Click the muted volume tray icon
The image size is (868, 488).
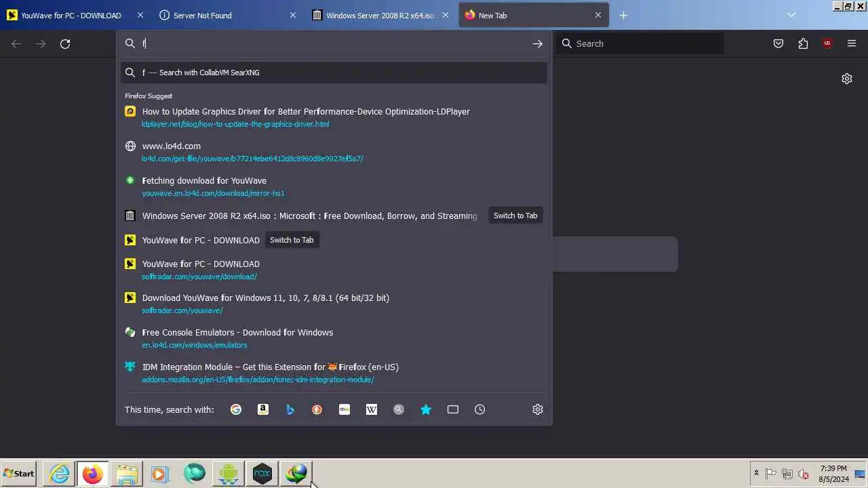pos(804,474)
